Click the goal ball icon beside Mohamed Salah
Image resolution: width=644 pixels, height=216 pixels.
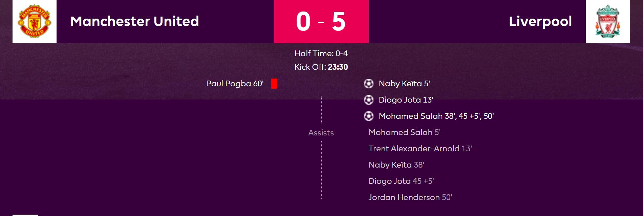[369, 116]
